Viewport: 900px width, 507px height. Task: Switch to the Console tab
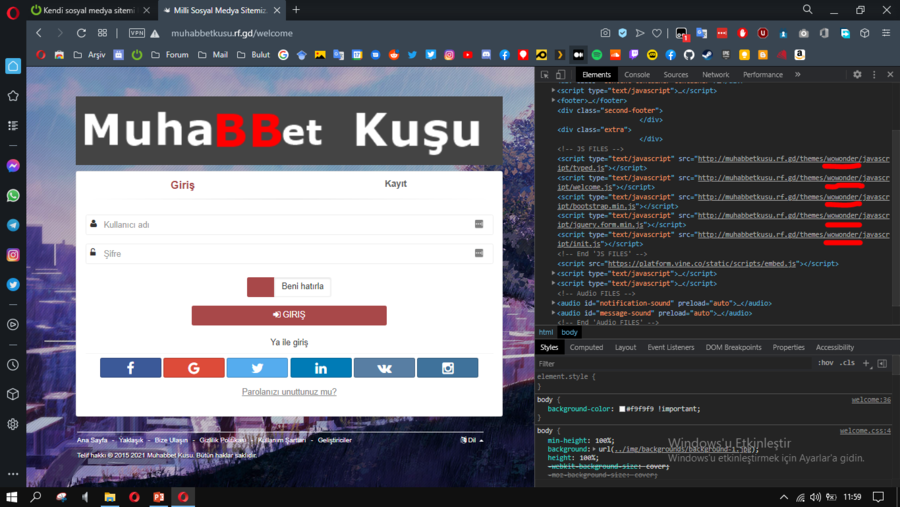pos(637,75)
